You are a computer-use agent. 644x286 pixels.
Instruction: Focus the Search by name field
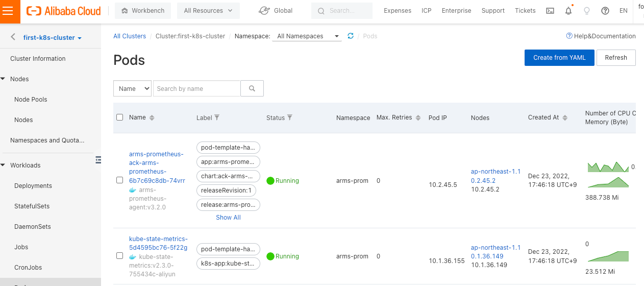tap(196, 88)
